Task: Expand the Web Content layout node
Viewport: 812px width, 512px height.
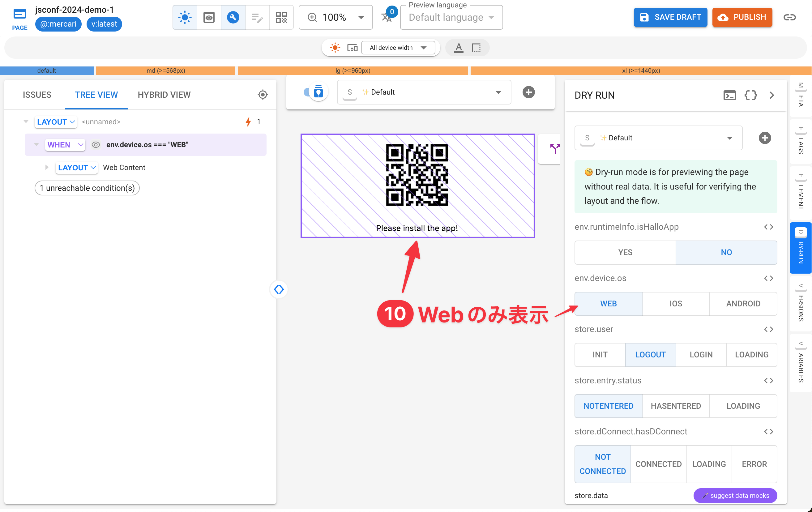Action: [x=46, y=167]
